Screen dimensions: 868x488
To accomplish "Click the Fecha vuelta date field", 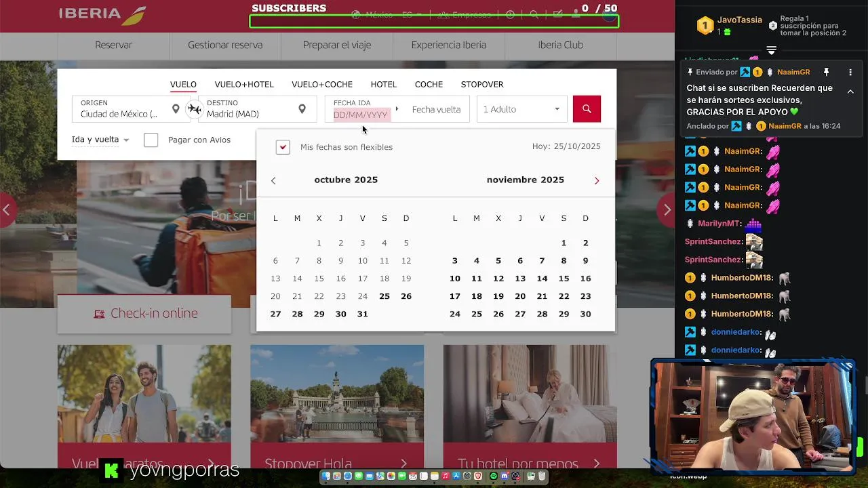I will click(436, 109).
